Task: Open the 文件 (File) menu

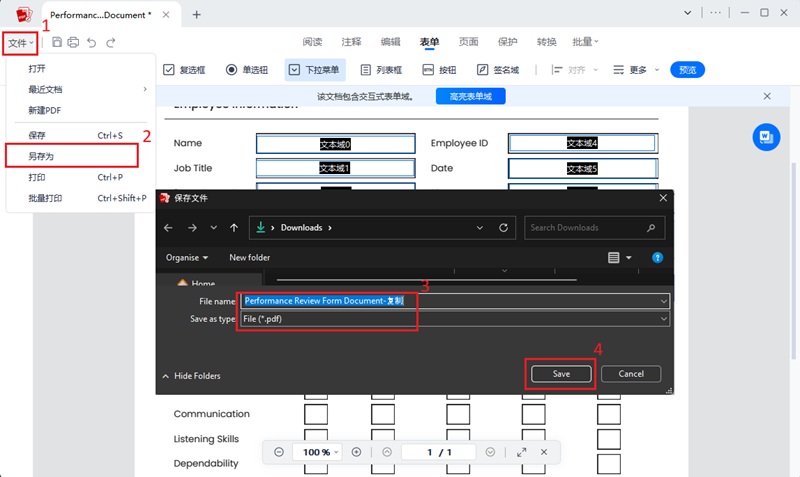Action: pyautogui.click(x=20, y=43)
